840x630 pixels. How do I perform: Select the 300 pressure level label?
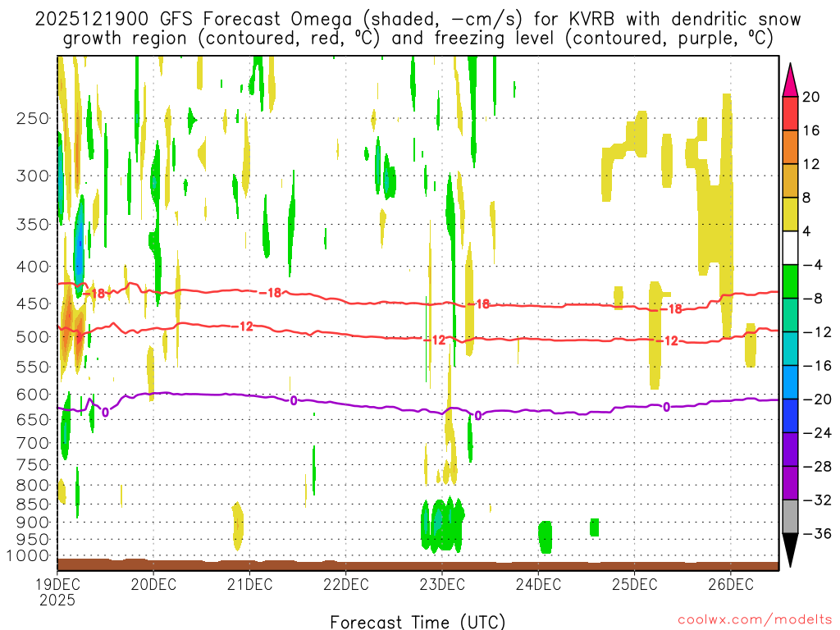click(x=33, y=176)
